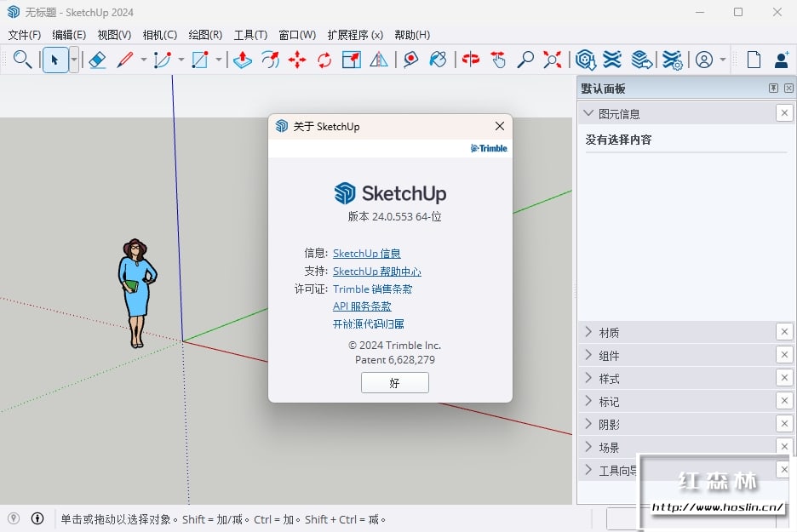This screenshot has height=532, width=797.
Task: Pick the Eraser tool
Action: point(97,60)
